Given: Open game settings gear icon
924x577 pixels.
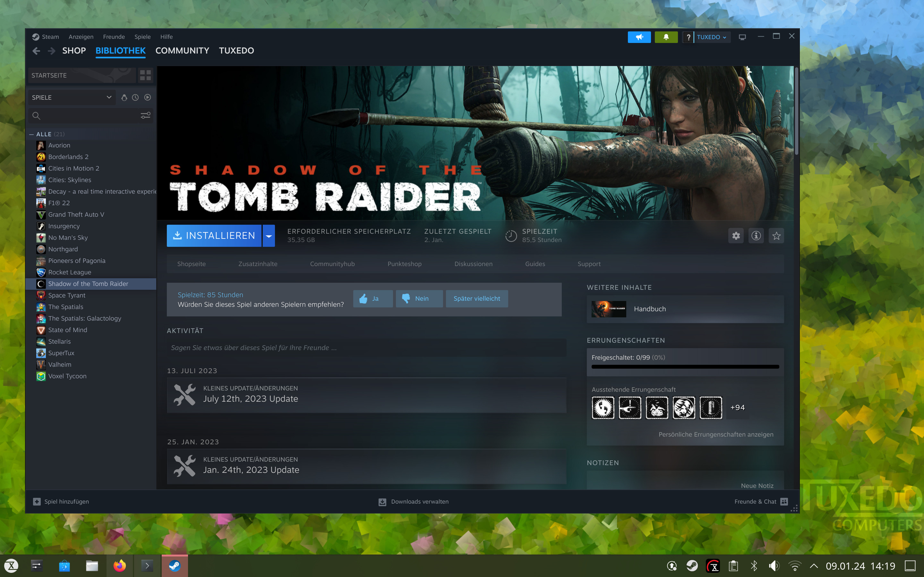Looking at the screenshot, I should (x=736, y=236).
